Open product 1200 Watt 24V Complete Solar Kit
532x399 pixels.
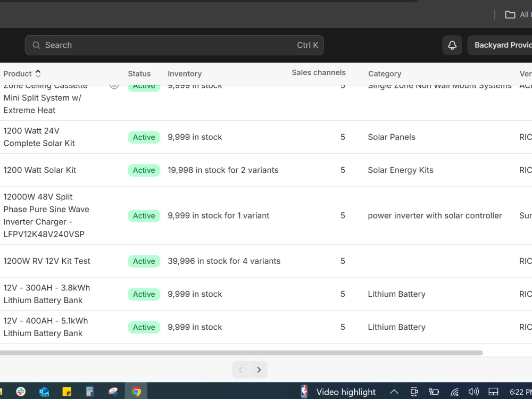coord(39,137)
